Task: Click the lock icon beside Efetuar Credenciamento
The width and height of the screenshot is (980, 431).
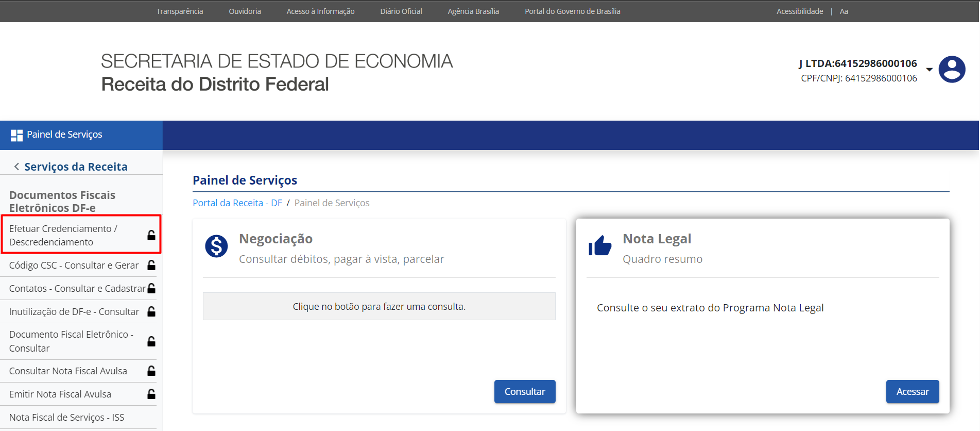Action: 151,235
